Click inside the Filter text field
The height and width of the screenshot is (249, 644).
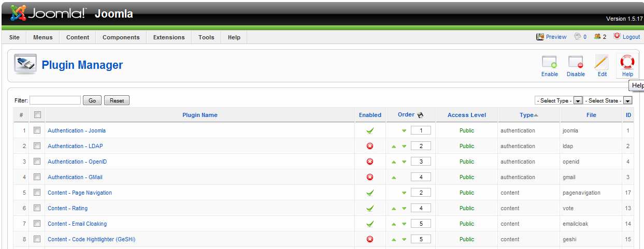click(55, 100)
